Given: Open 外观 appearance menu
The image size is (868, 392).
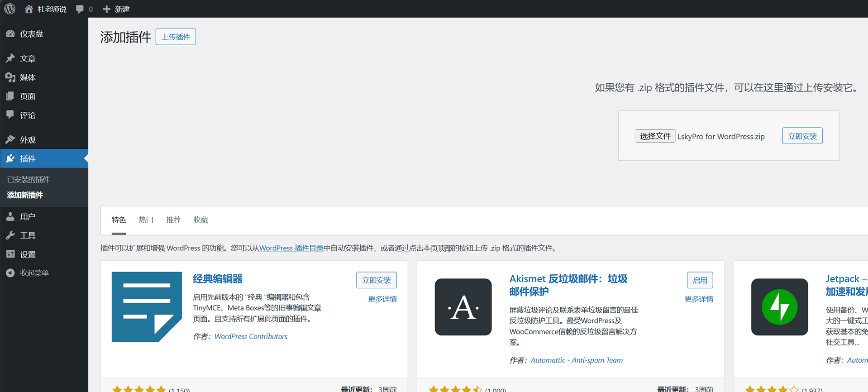Looking at the screenshot, I should pos(44,140).
